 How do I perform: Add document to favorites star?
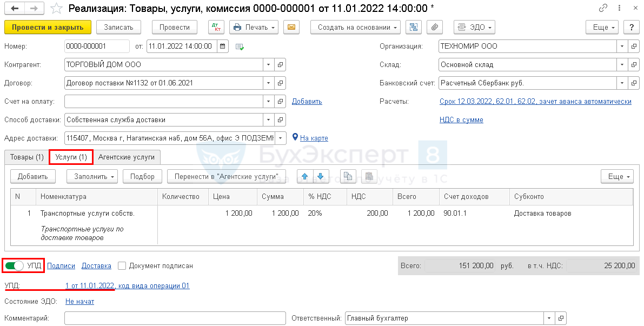pos(56,9)
